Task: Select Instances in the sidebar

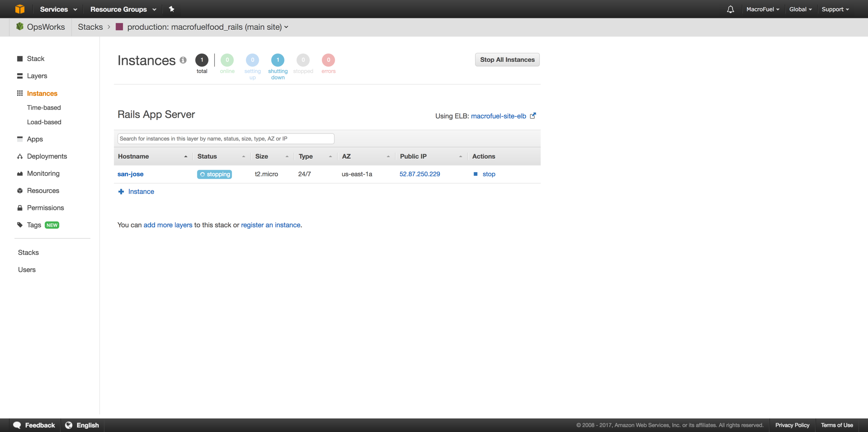Action: 42,93
